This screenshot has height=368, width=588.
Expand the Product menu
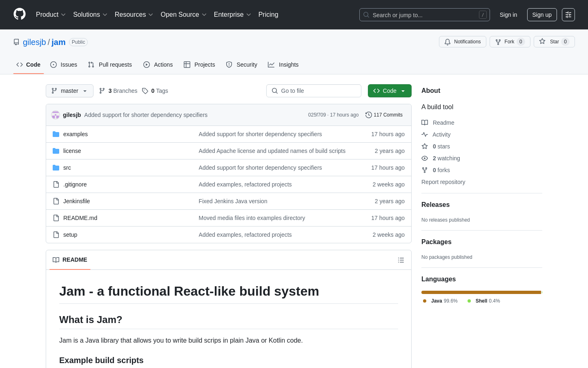51,15
